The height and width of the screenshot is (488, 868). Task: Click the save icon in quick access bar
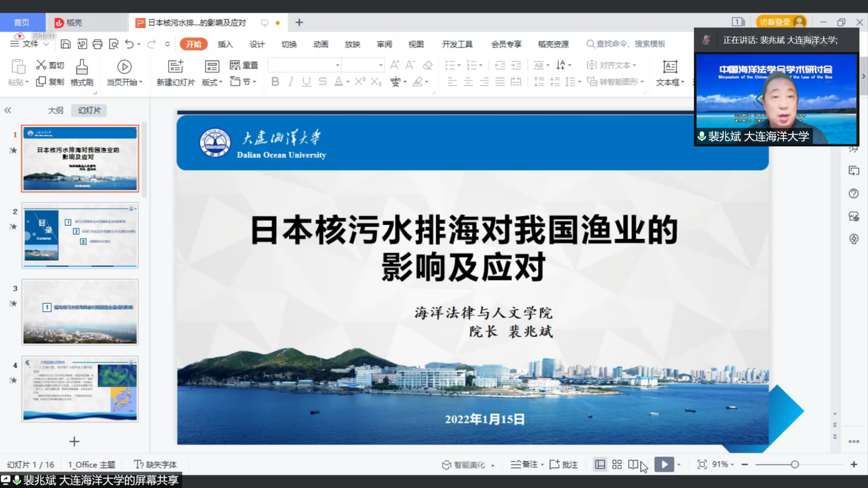pos(66,44)
